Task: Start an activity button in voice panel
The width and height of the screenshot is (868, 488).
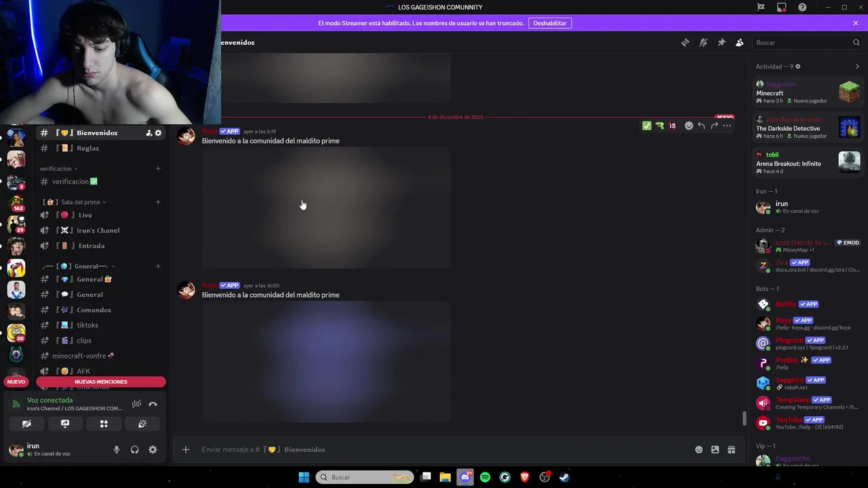Action: (104, 424)
